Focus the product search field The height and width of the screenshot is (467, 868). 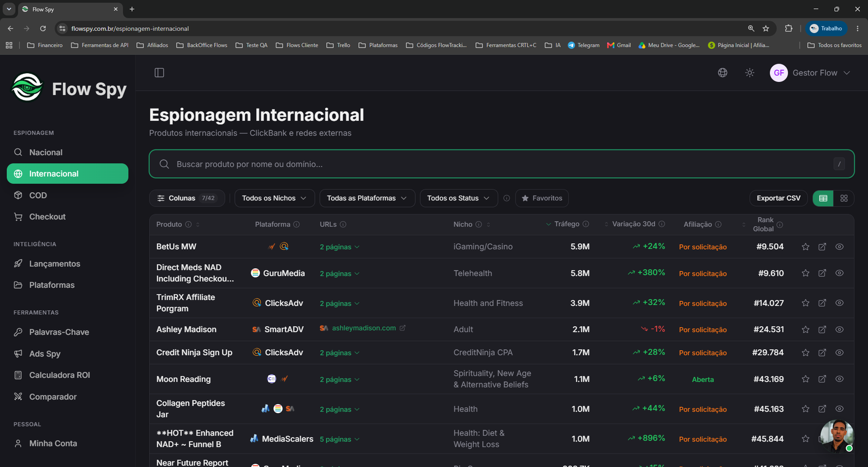pos(502,164)
